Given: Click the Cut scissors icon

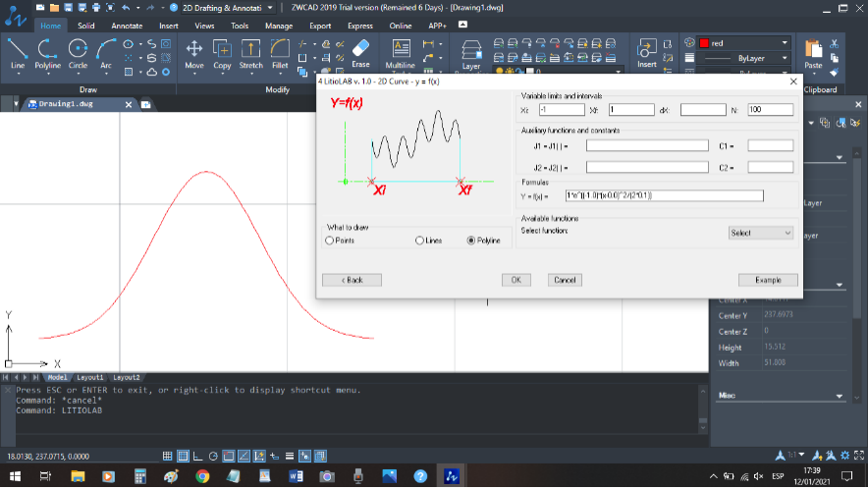Looking at the screenshot, I should tap(835, 43).
